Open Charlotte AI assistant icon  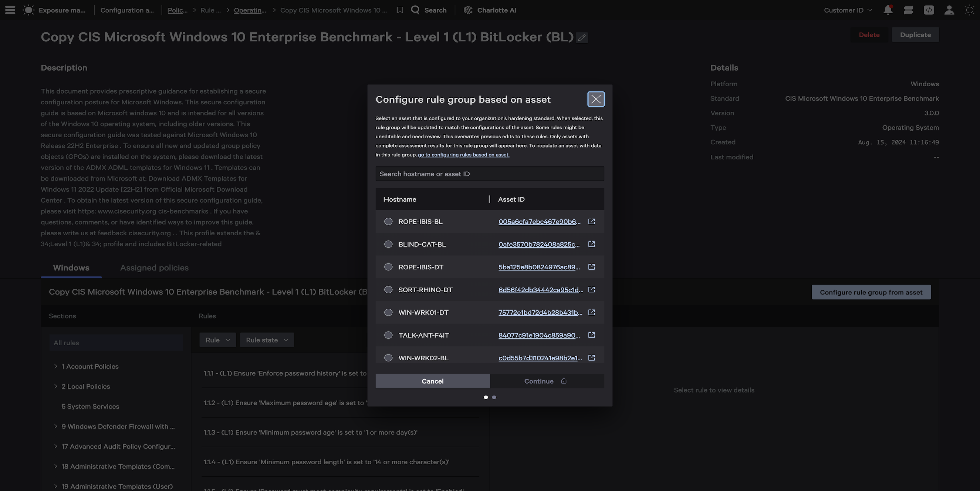click(468, 10)
